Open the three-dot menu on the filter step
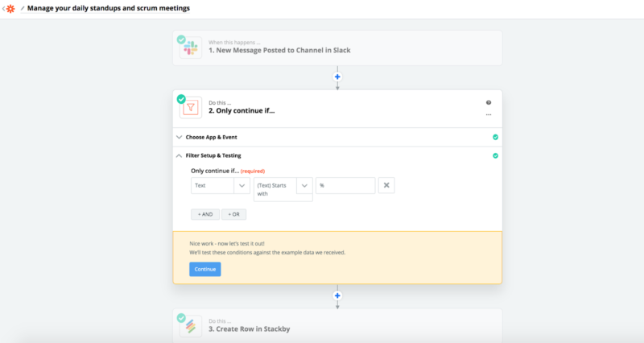This screenshot has width=644, height=343. pyautogui.click(x=489, y=114)
